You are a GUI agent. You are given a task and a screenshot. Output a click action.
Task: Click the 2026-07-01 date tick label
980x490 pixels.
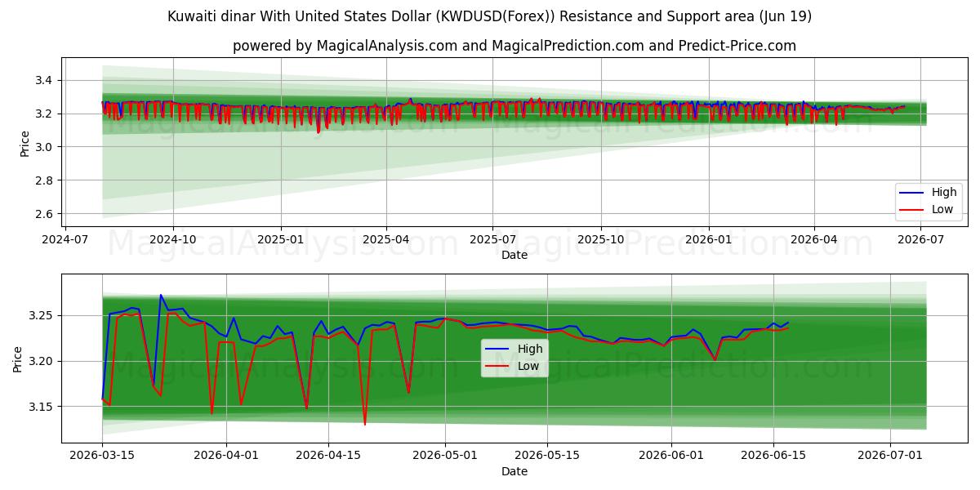(x=890, y=456)
